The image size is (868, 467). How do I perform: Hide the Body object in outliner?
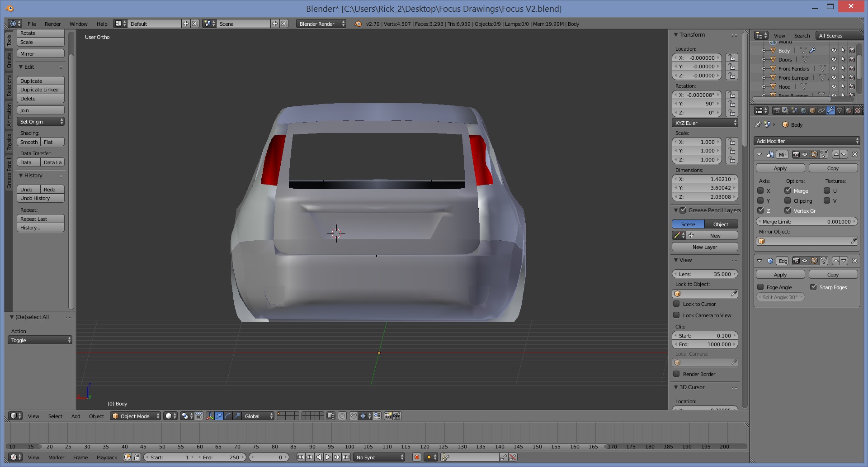[834, 50]
